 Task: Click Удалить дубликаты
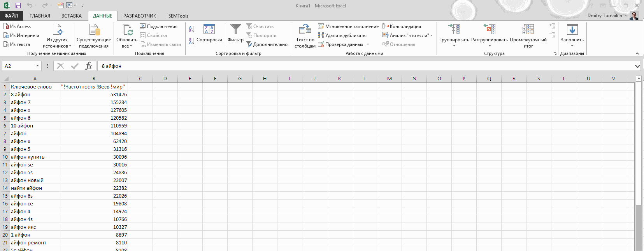[342, 35]
